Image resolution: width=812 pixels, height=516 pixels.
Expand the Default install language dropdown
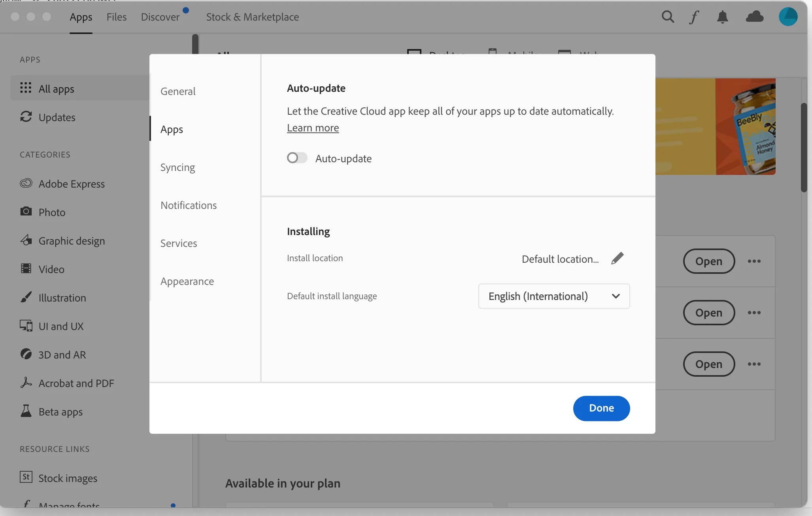point(554,296)
